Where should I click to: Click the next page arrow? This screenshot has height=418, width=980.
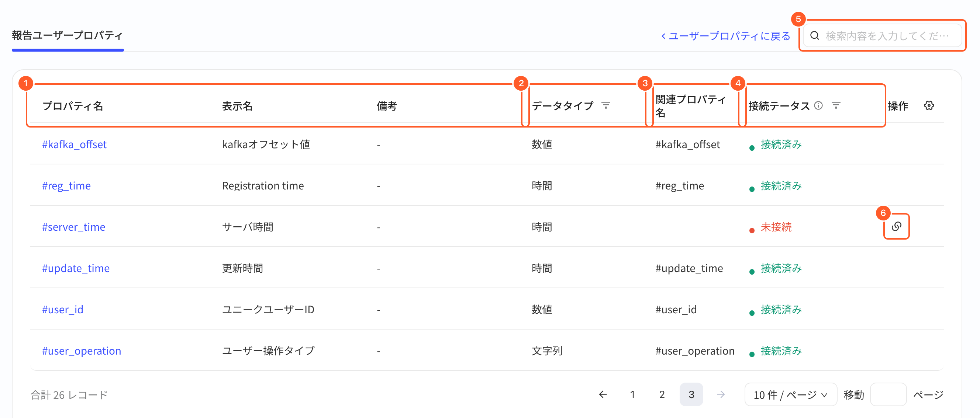pos(721,394)
